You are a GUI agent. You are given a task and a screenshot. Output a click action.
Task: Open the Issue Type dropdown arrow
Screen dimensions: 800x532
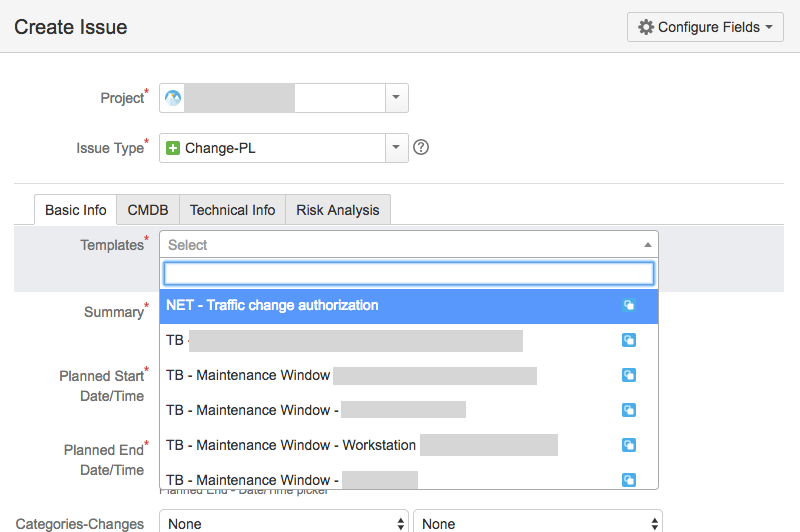click(396, 148)
